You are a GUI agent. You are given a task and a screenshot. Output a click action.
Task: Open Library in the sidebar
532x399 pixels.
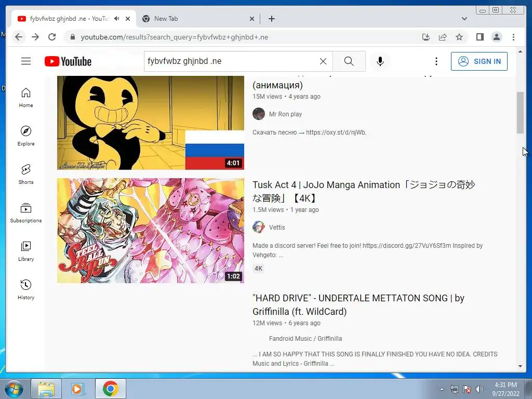pos(26,251)
